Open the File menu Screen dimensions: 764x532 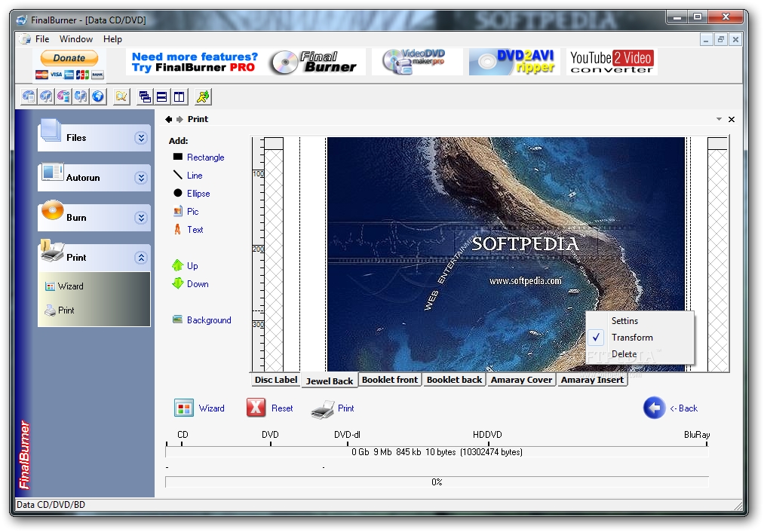coord(42,39)
